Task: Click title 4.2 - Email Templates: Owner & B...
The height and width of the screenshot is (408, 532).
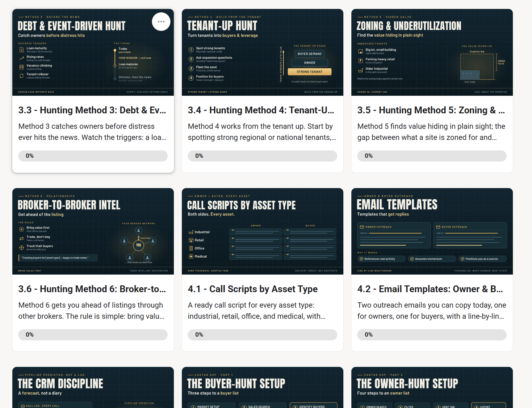Action: (430, 289)
